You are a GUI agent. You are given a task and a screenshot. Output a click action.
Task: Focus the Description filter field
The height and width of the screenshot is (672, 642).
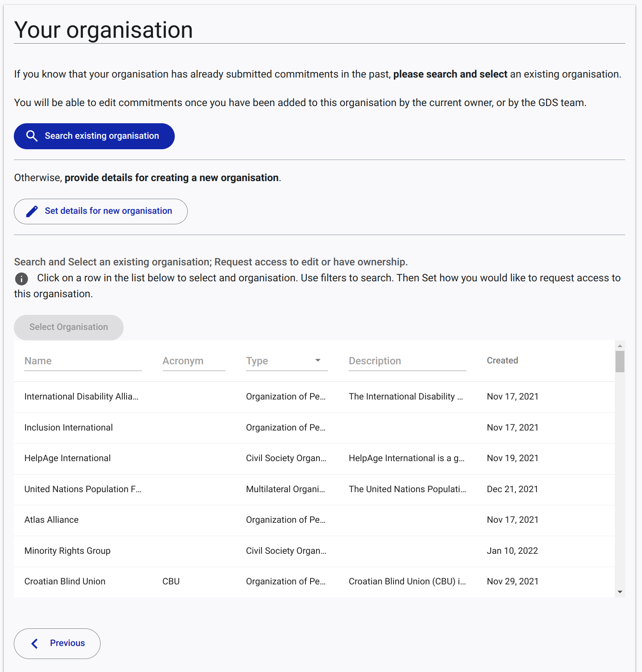(407, 361)
